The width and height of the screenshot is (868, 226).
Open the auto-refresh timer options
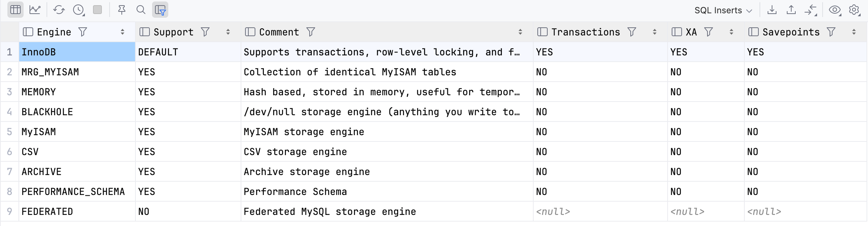pos(79,10)
